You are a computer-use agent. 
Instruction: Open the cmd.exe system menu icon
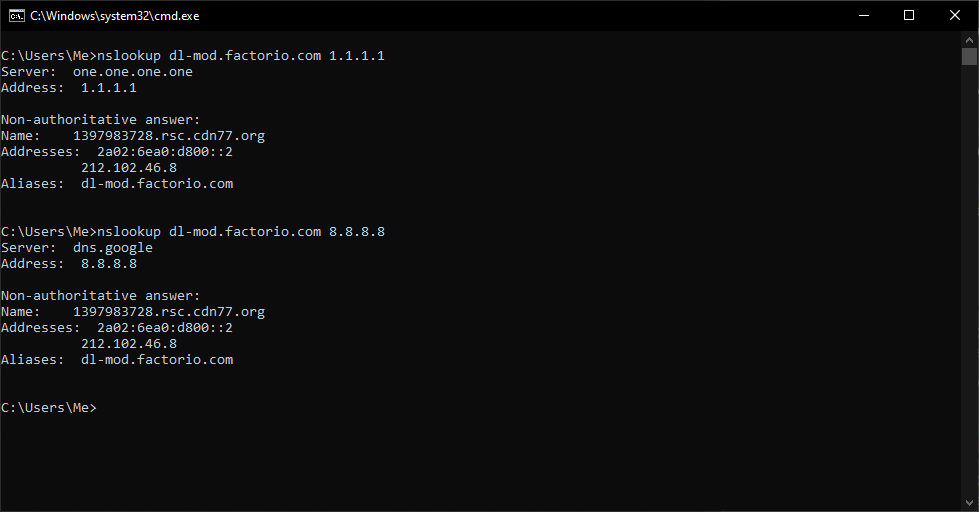16,16
